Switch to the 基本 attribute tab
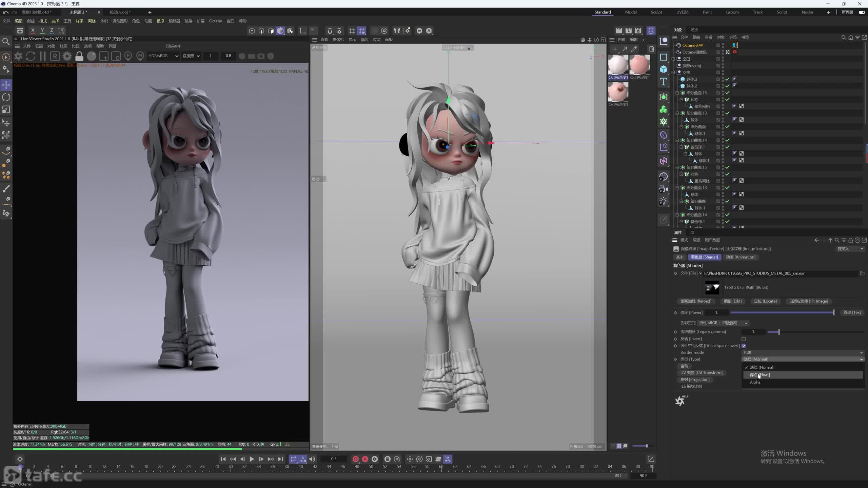The height and width of the screenshot is (488, 868). pyautogui.click(x=680, y=257)
